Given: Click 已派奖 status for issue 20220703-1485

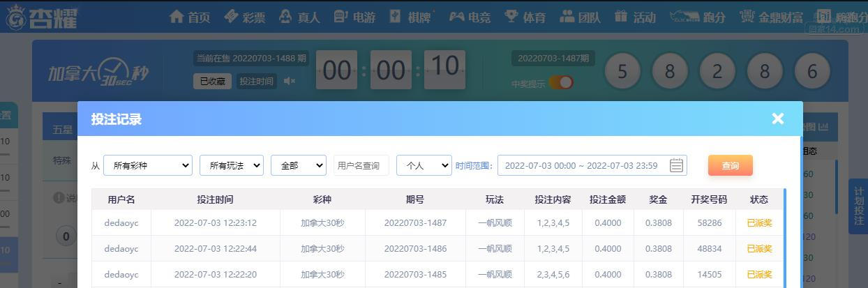Looking at the screenshot, I should point(759,274).
